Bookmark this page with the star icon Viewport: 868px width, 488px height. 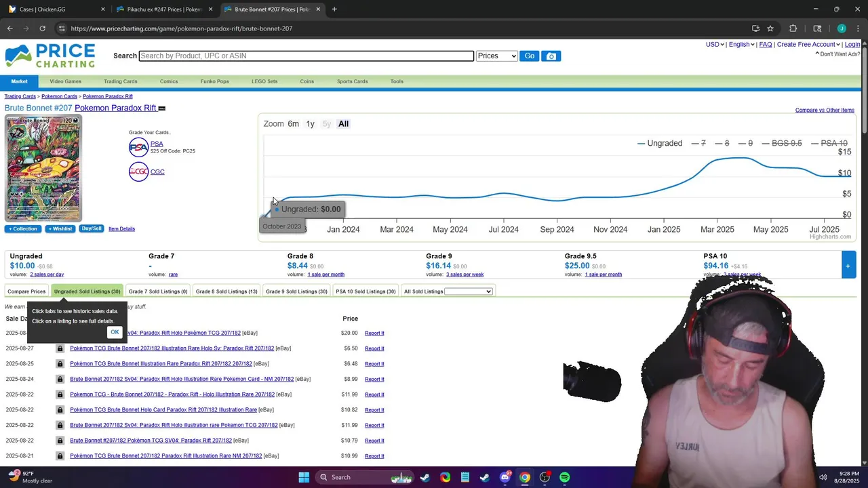click(770, 28)
